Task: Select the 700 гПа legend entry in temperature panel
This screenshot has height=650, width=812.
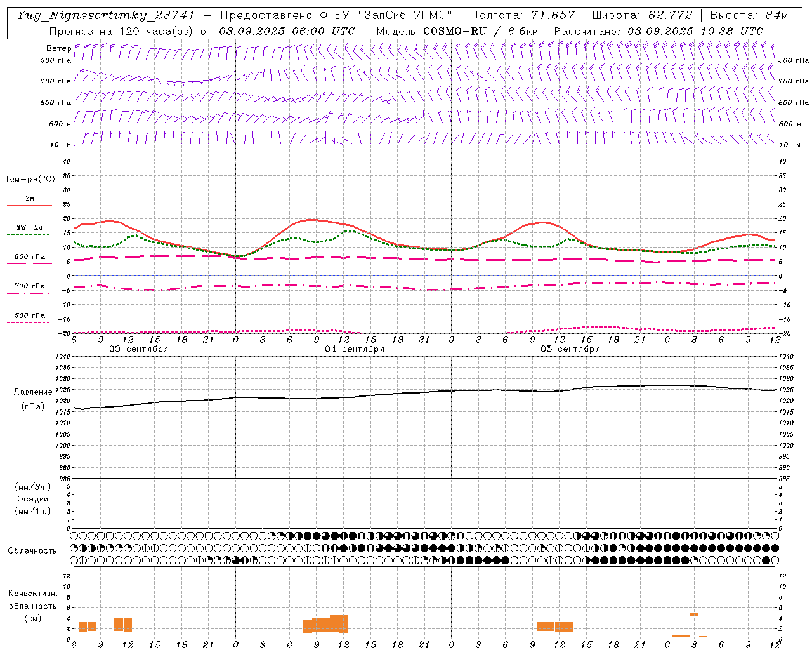Action: coord(30,286)
